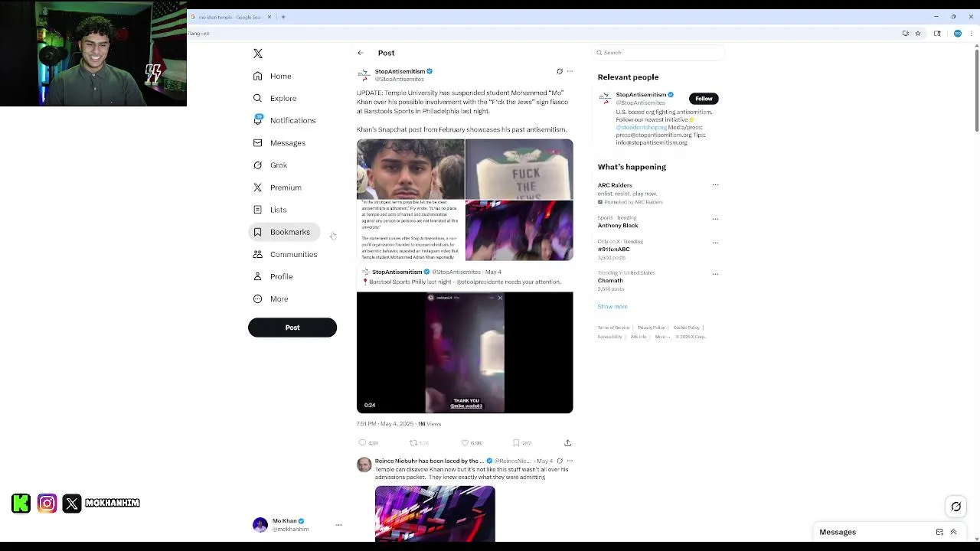Close the 'mo khan temple' browser tab
The image size is (980, 551).
point(269,17)
